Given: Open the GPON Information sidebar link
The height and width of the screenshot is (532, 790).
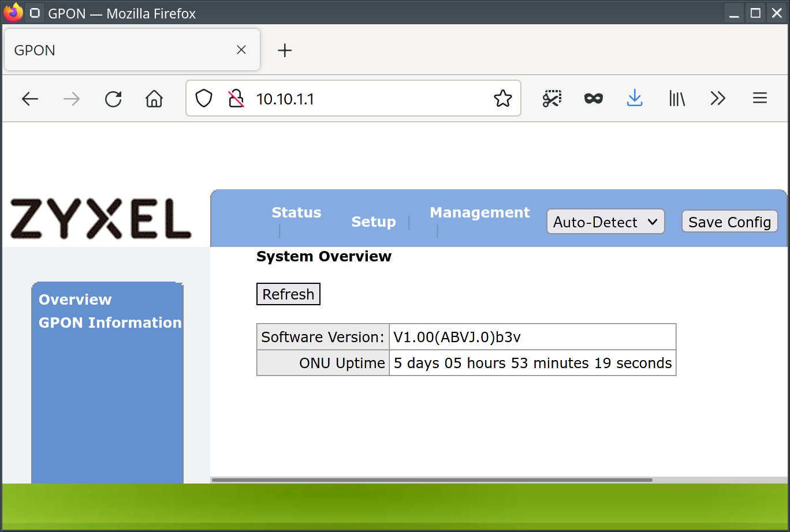Looking at the screenshot, I should pyautogui.click(x=110, y=323).
